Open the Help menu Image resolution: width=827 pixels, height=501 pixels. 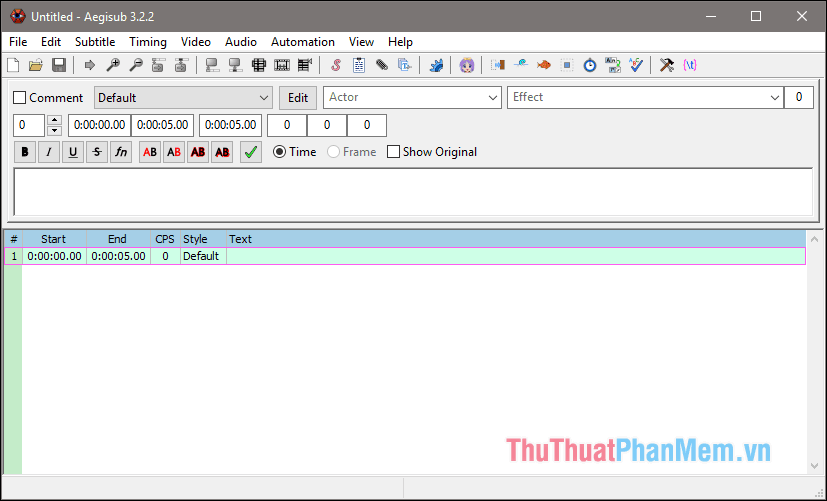point(400,42)
